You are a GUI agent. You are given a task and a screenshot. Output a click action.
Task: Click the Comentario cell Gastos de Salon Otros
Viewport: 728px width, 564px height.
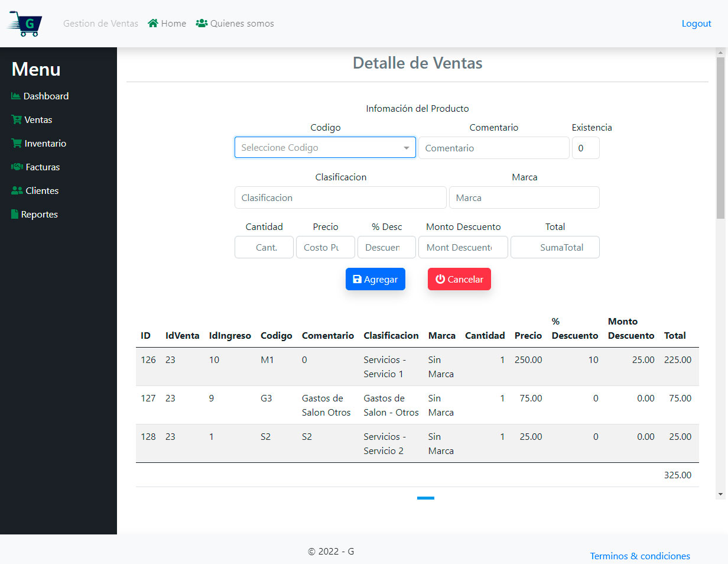(x=326, y=405)
